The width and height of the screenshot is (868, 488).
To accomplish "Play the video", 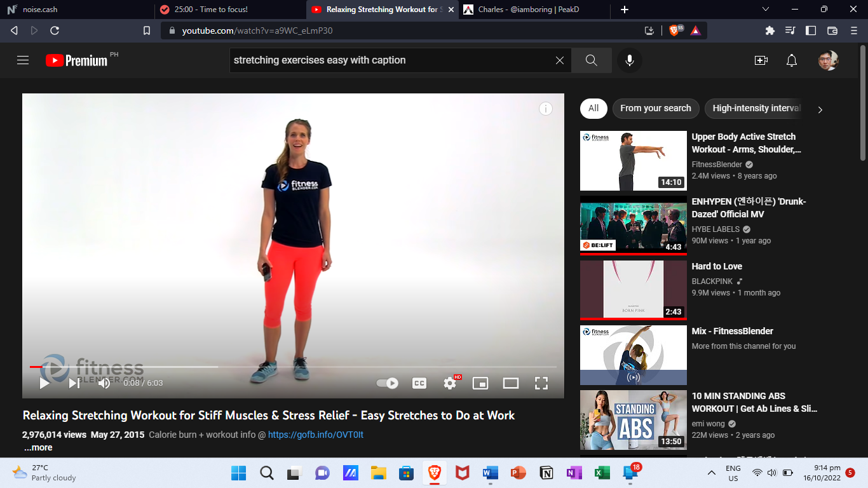I will click(x=44, y=383).
